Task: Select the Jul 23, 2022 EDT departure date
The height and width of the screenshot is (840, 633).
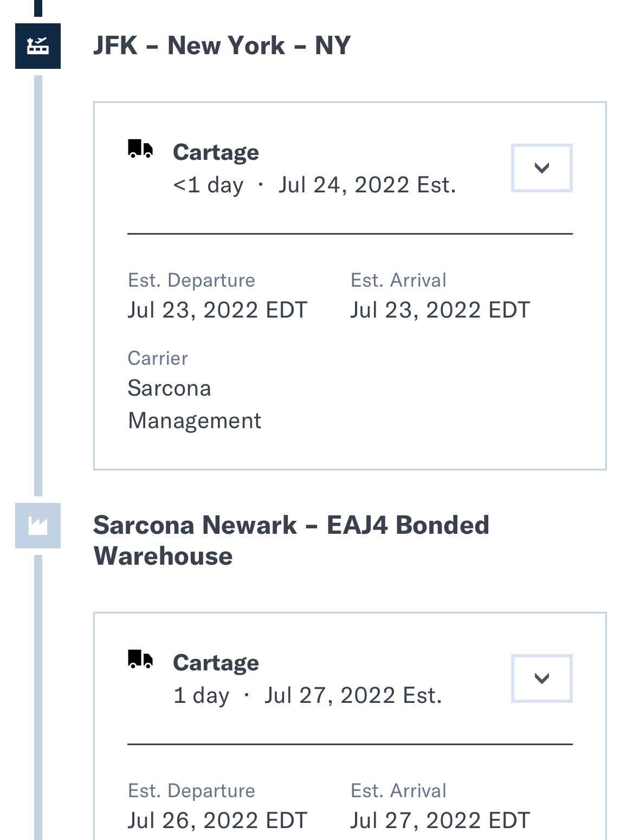Action: coord(217,310)
